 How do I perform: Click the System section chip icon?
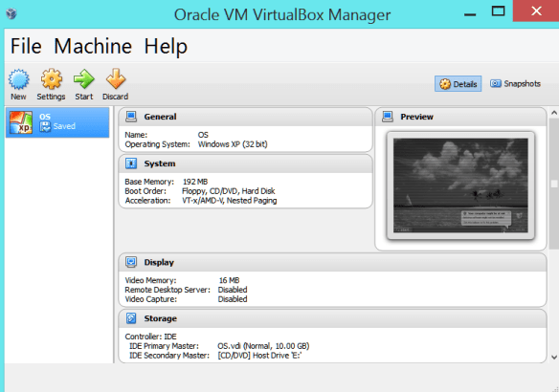click(131, 163)
